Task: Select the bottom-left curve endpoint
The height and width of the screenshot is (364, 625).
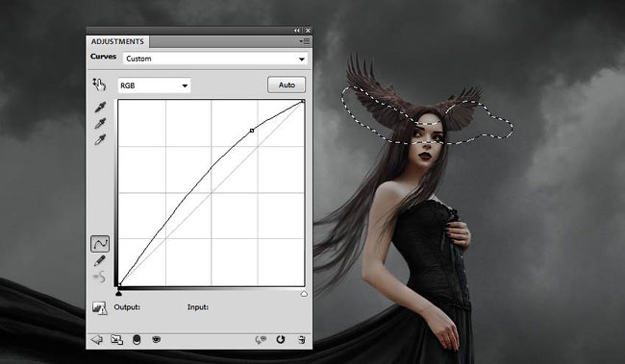Action: click(x=119, y=284)
